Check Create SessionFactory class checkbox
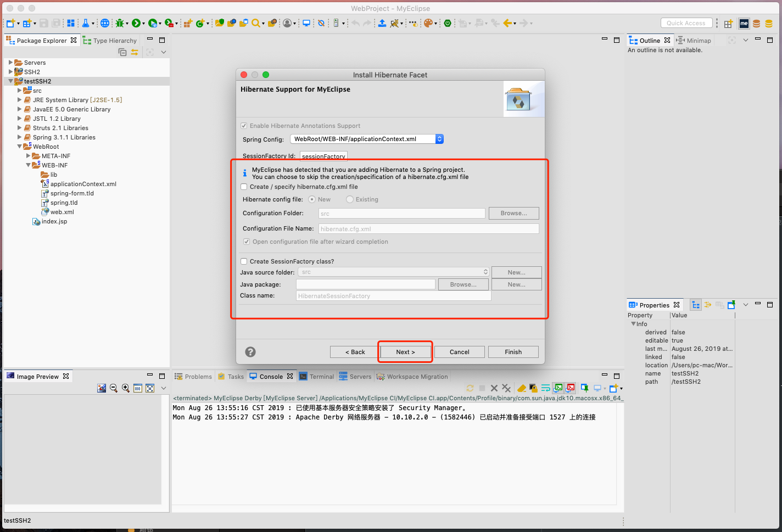The height and width of the screenshot is (532, 782). 244,261
